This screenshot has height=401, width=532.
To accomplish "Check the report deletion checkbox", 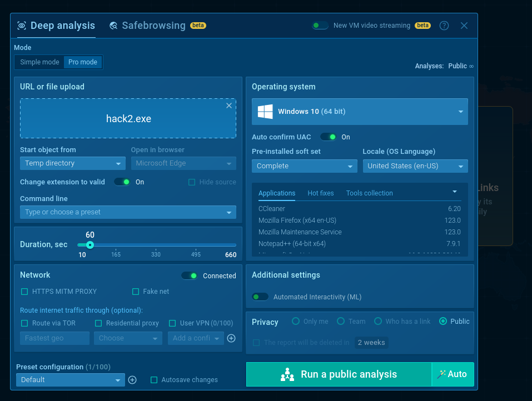I will [256, 343].
